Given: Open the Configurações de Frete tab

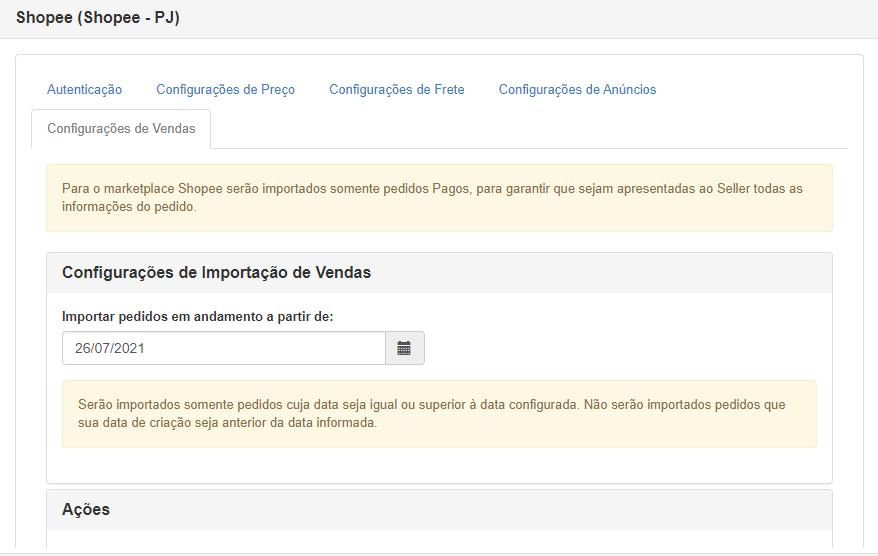Looking at the screenshot, I should tap(397, 90).
